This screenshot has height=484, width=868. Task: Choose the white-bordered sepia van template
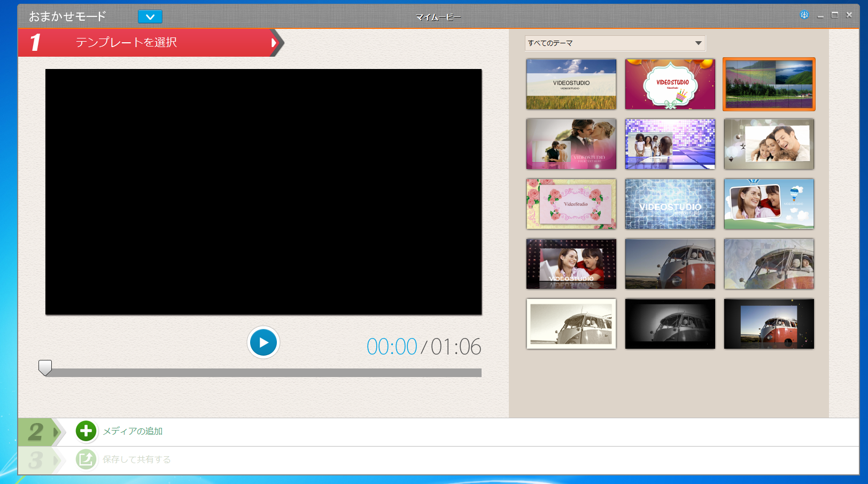point(571,324)
